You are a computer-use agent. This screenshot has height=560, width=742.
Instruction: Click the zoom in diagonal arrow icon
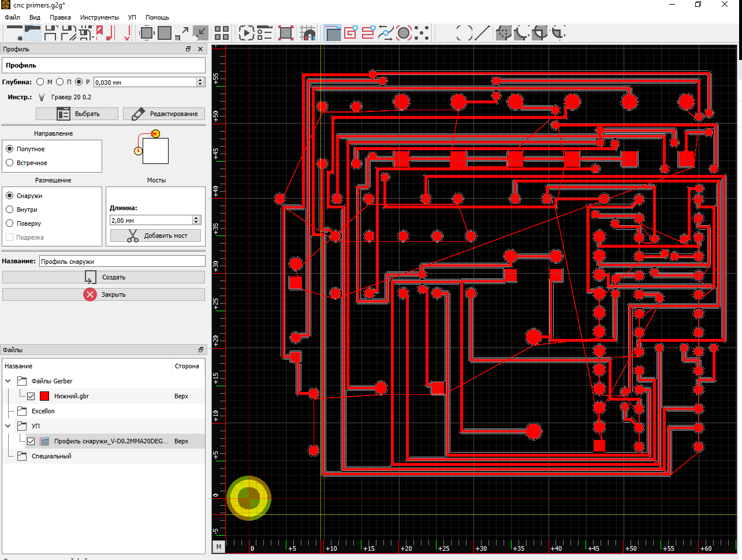182,33
